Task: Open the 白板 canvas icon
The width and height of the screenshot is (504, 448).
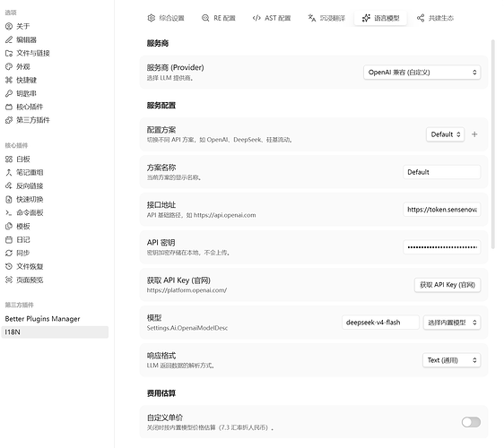Action: pyautogui.click(x=9, y=159)
